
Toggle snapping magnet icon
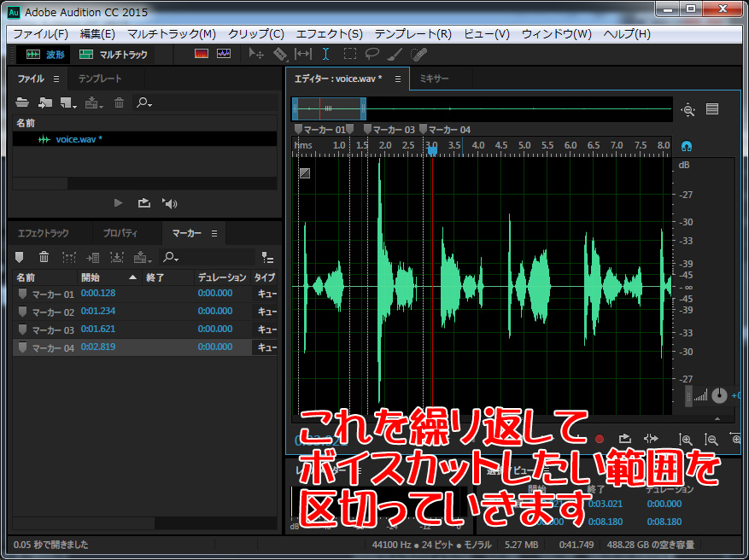tap(687, 146)
